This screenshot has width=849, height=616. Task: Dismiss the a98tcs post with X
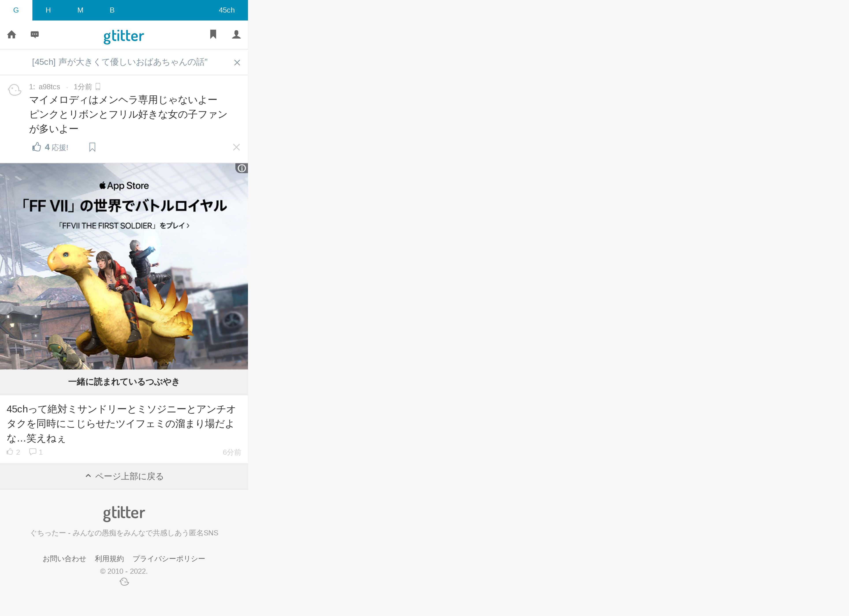point(236,147)
